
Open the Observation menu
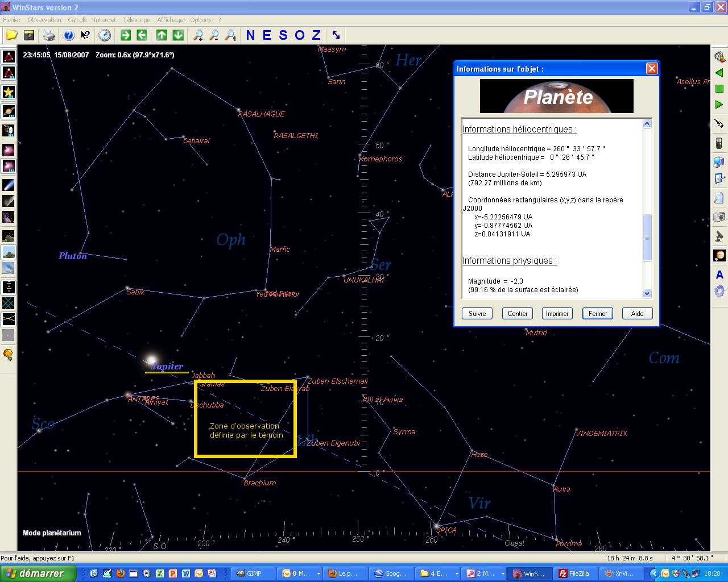click(x=44, y=20)
